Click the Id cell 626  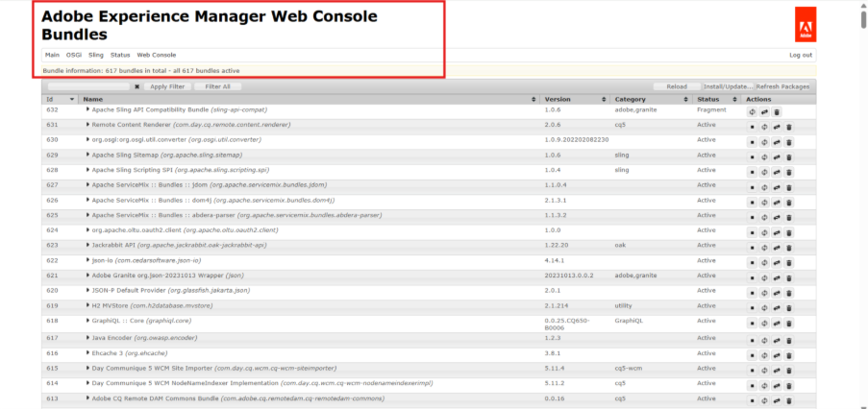tap(52, 200)
